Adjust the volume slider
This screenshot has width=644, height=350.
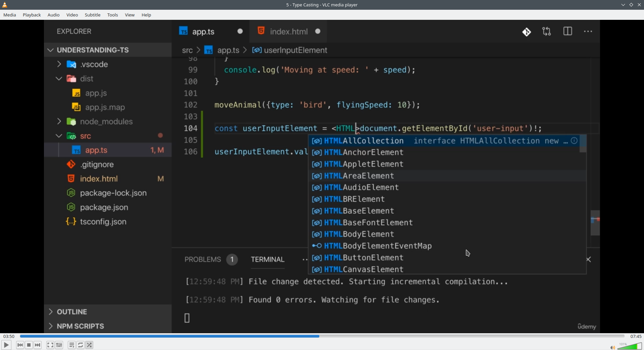point(630,346)
